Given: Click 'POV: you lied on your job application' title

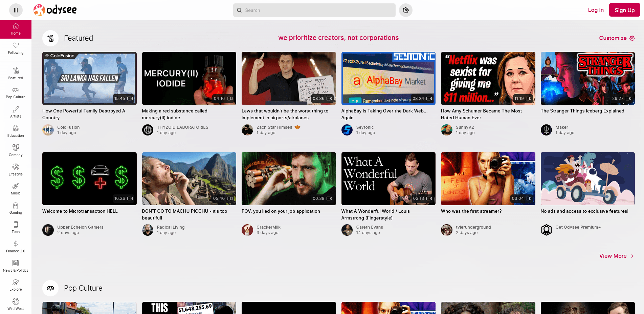Looking at the screenshot, I should [x=281, y=211].
